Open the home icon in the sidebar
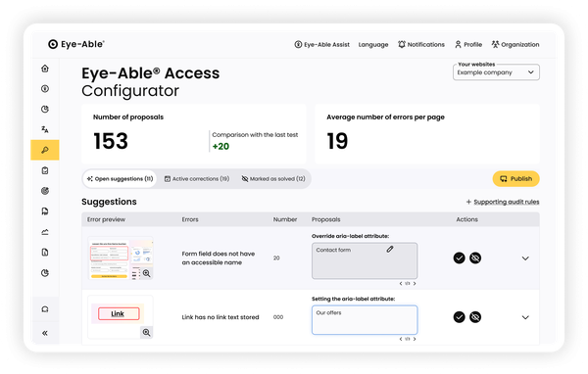The image size is (588, 374). point(45,69)
